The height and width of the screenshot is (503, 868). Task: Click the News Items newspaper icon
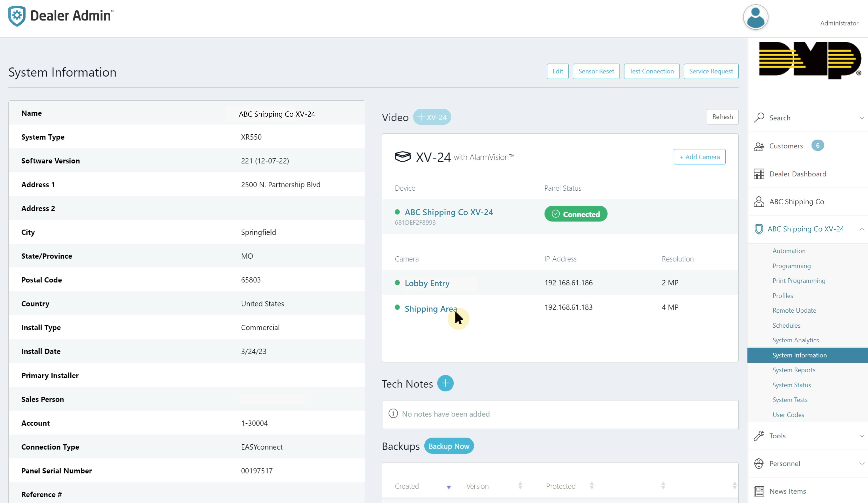coord(759,491)
